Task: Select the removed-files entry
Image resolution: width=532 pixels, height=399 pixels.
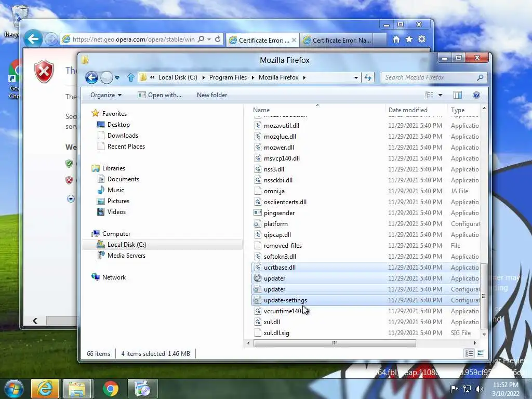Action: (x=283, y=246)
